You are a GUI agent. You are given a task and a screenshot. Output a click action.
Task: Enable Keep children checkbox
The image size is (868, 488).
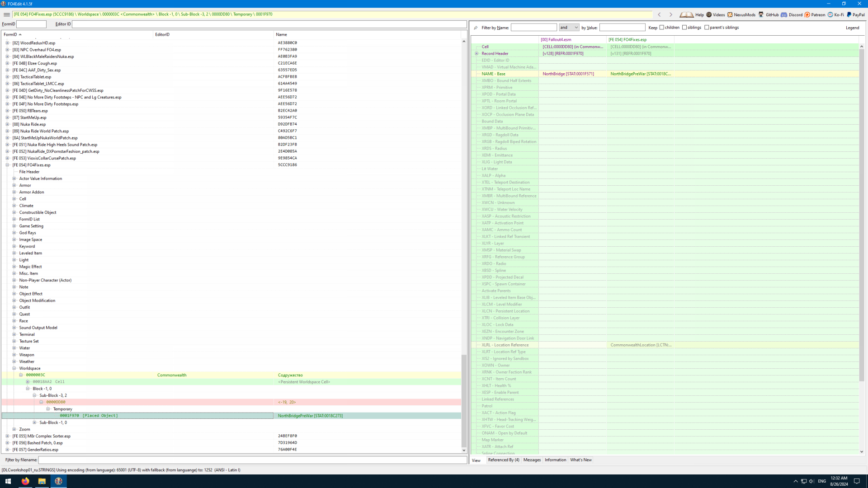pyautogui.click(x=662, y=28)
